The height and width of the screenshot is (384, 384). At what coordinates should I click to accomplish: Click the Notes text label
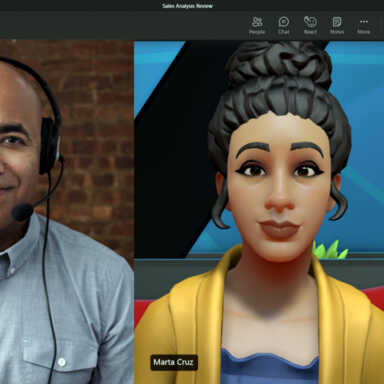click(x=337, y=32)
